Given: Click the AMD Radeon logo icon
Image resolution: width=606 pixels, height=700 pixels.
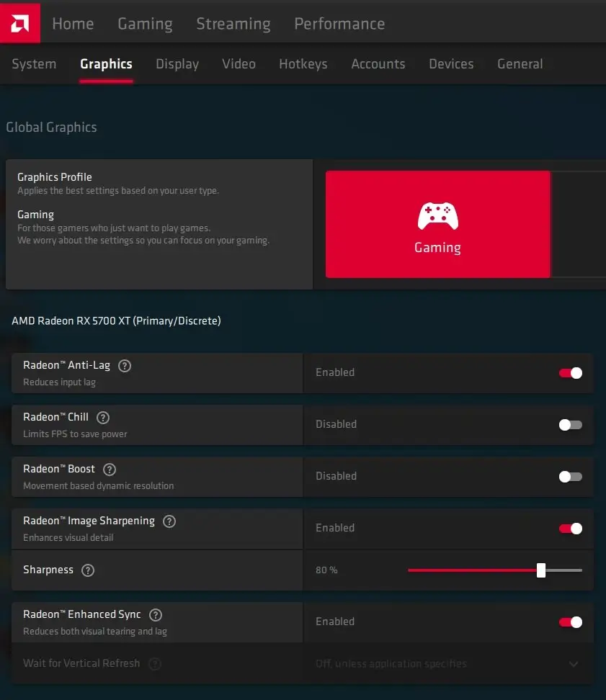Looking at the screenshot, I should 19,22.
